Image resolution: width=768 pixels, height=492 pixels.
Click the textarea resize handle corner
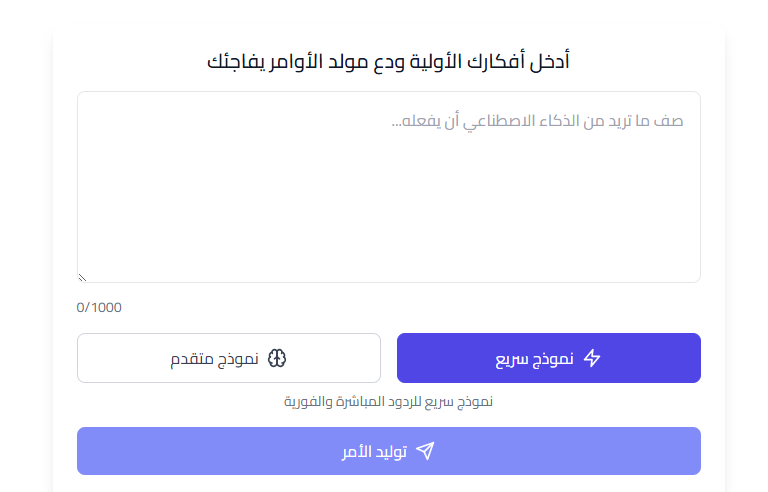pyautogui.click(x=82, y=277)
